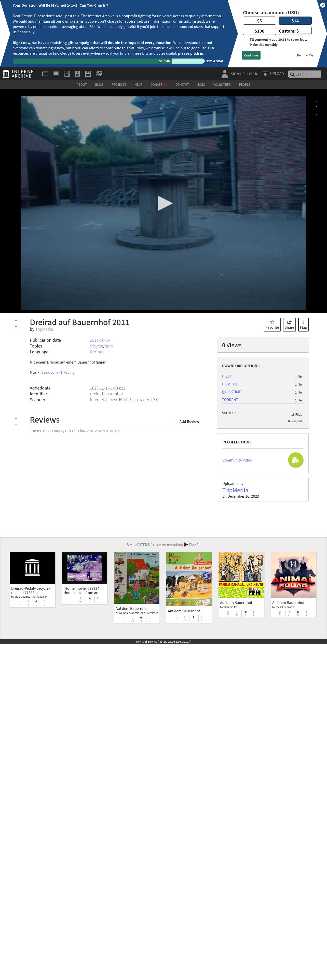Close the donation banner
Image resolution: width=327 pixels, height=980 pixels.
pos(322,5)
